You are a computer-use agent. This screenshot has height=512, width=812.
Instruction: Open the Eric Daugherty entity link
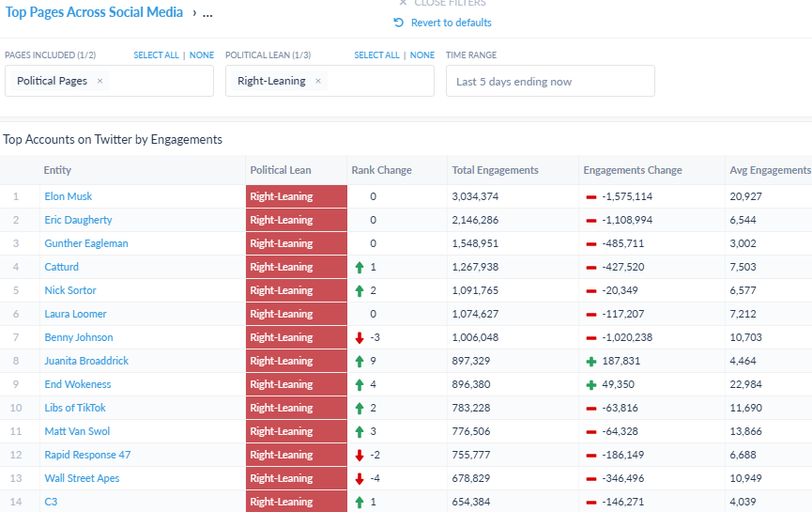[78, 220]
